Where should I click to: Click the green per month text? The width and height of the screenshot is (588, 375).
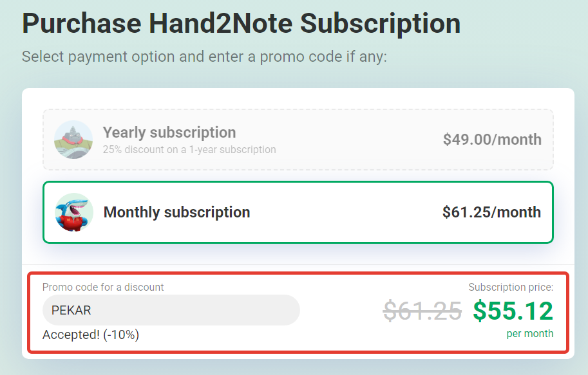point(530,333)
